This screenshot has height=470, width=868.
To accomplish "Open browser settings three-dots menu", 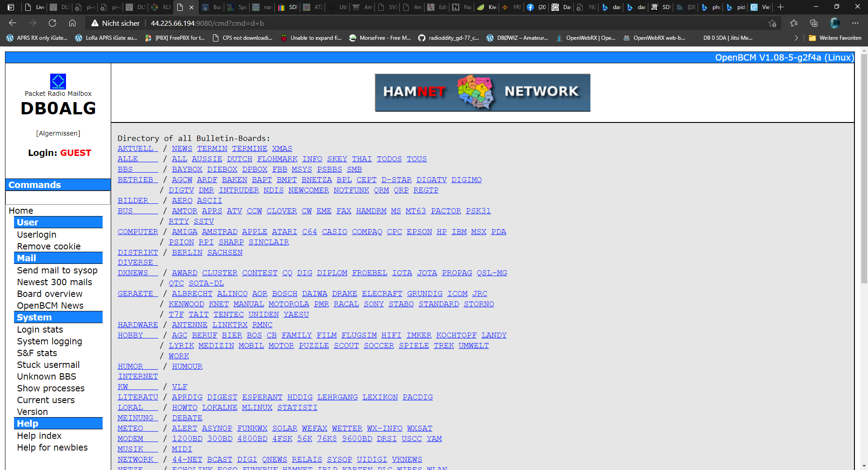I will [855, 23].
